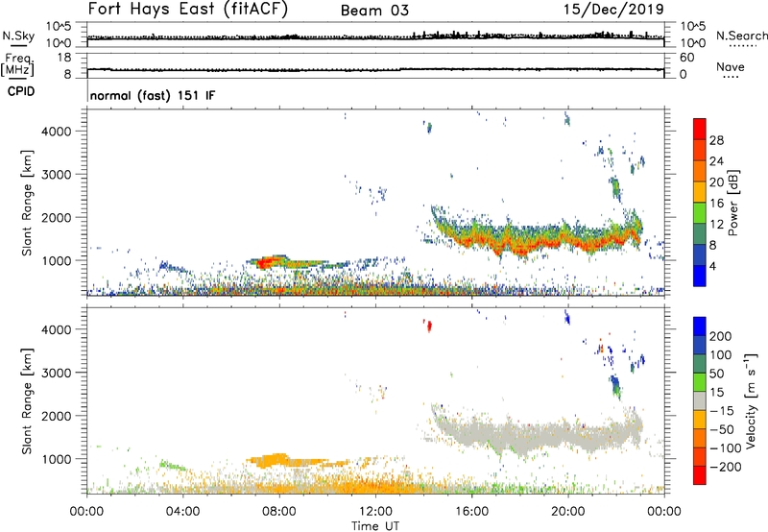Screen dimensions: 768x532
Task: Click the 'Velocity [m s-1]' colorbar label
Action: tap(751, 401)
